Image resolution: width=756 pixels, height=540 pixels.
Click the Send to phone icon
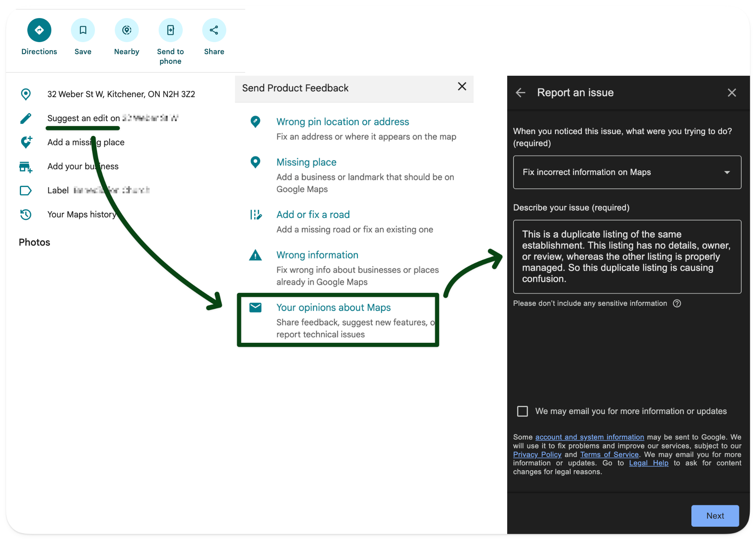click(171, 30)
